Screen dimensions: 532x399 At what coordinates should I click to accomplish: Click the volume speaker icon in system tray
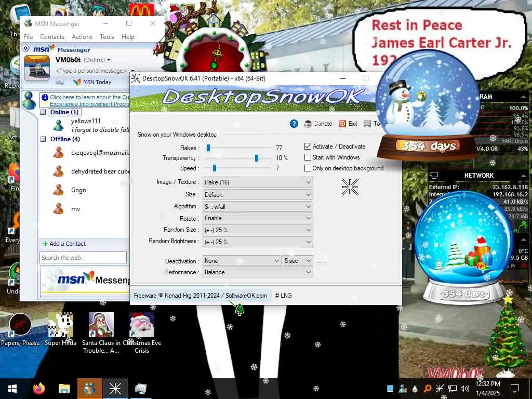click(465, 389)
